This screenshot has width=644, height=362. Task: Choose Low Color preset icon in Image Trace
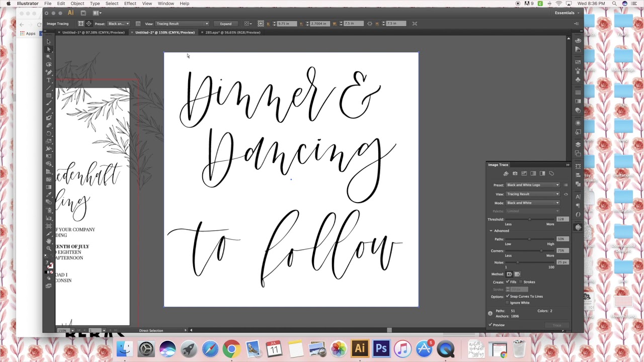[x=524, y=173]
